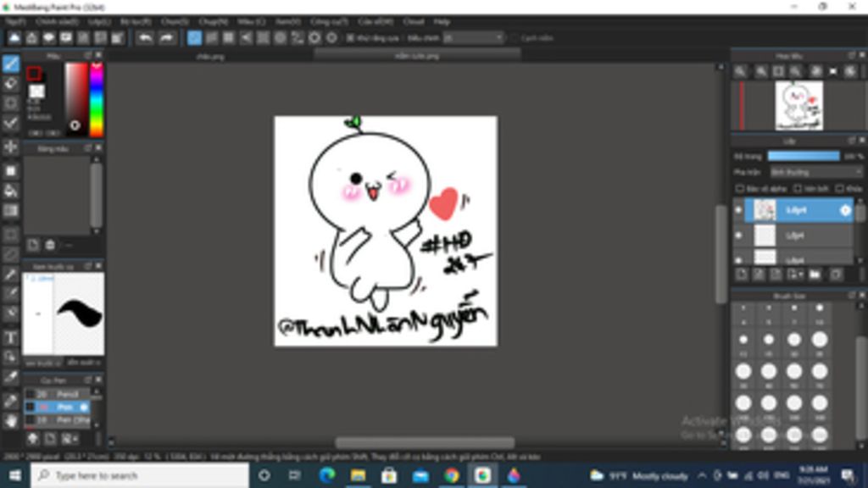The height and width of the screenshot is (488, 868).
Task: Select the Pen (Sharp) brush in the list
Action: (x=57, y=420)
